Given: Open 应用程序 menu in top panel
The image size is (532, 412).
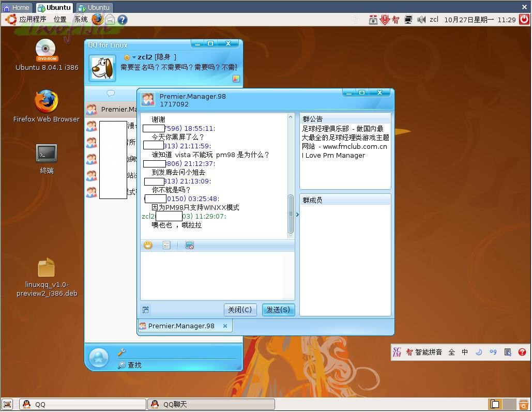Looking at the screenshot, I should pos(33,19).
